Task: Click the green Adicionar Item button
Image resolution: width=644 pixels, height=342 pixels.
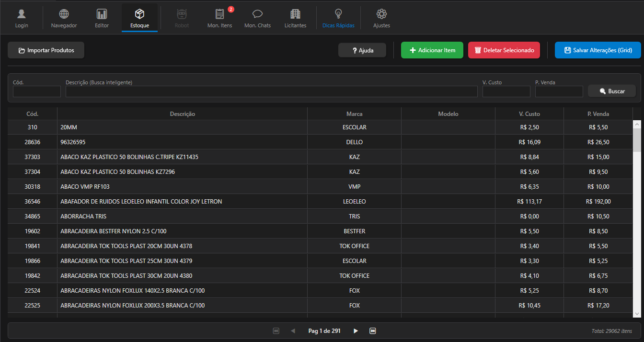Action: click(432, 50)
